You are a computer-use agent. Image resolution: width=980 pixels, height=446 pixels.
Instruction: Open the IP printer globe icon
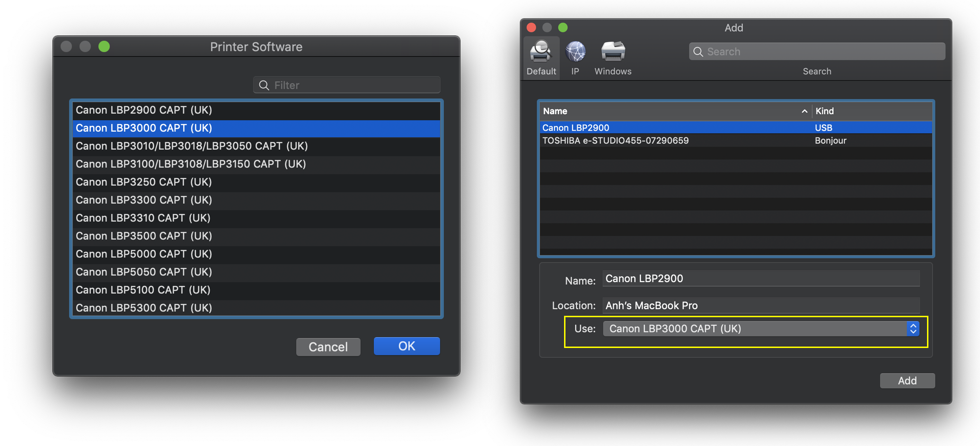point(575,52)
